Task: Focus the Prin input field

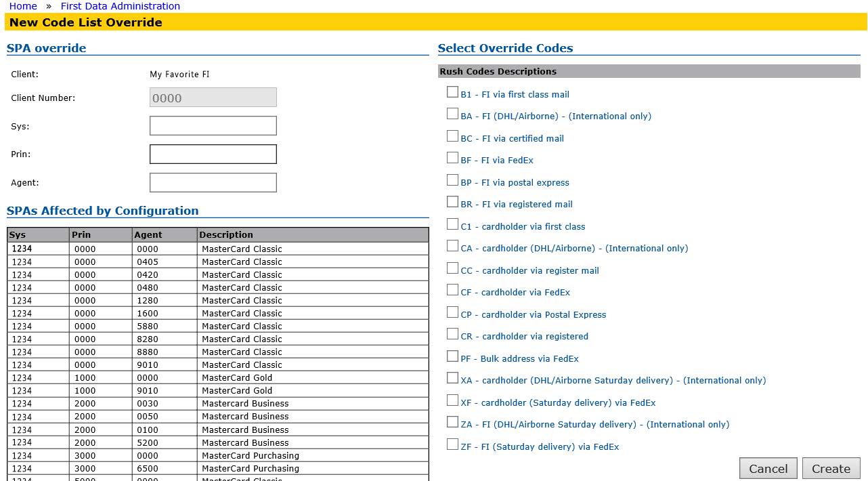Action: click(x=213, y=154)
